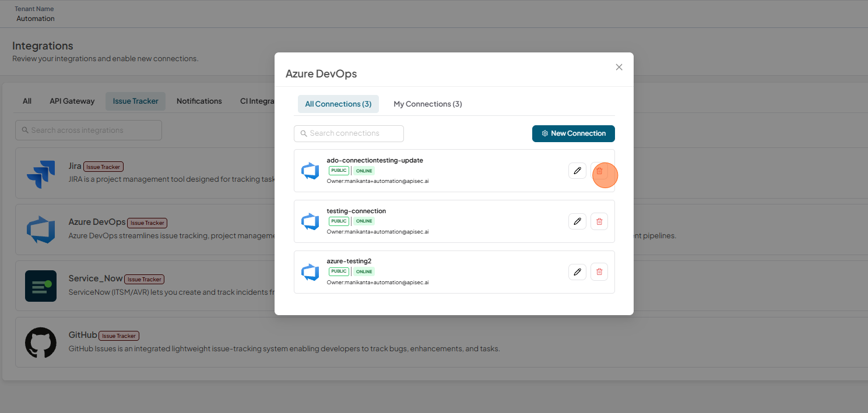Click PUBLIC badge on azure-testing2
This screenshot has height=413, width=868.
[x=339, y=271]
